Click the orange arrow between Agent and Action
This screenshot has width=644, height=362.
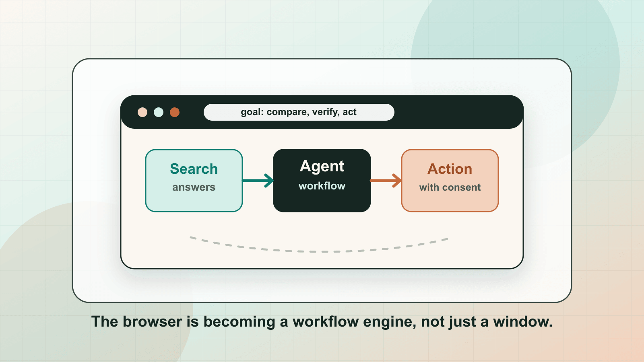(x=386, y=180)
